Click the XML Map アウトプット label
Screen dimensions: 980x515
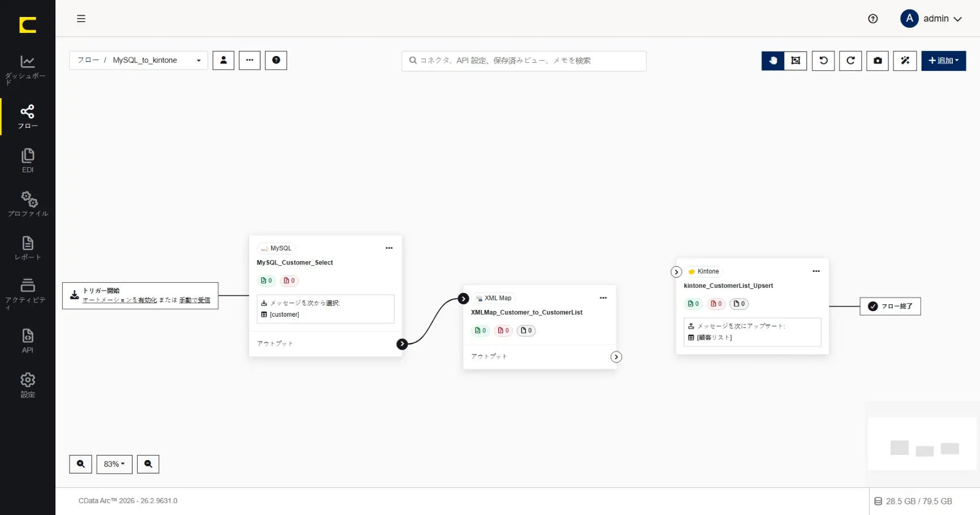tap(489, 357)
